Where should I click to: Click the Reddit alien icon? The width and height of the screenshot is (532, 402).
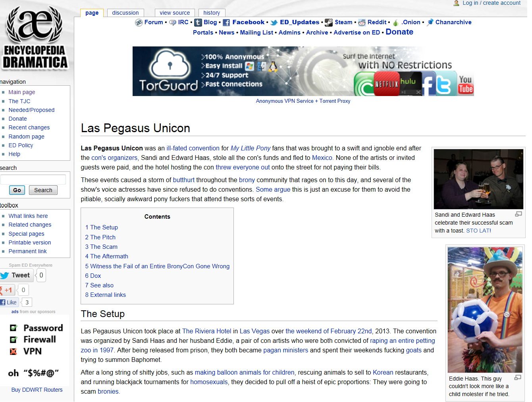point(362,23)
